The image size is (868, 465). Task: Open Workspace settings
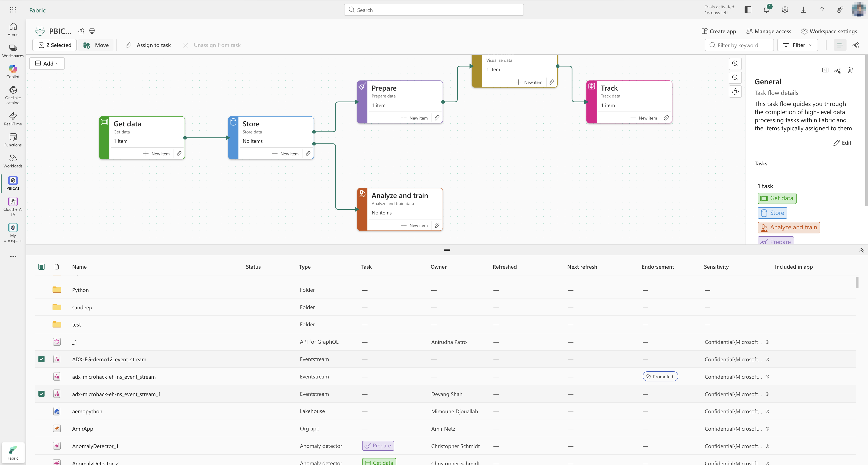tap(829, 31)
